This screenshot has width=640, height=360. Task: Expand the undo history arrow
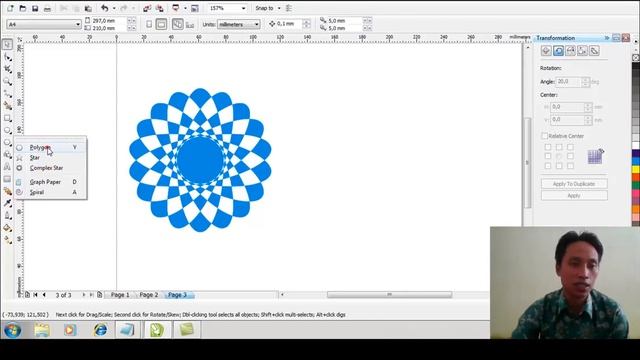[x=114, y=8]
